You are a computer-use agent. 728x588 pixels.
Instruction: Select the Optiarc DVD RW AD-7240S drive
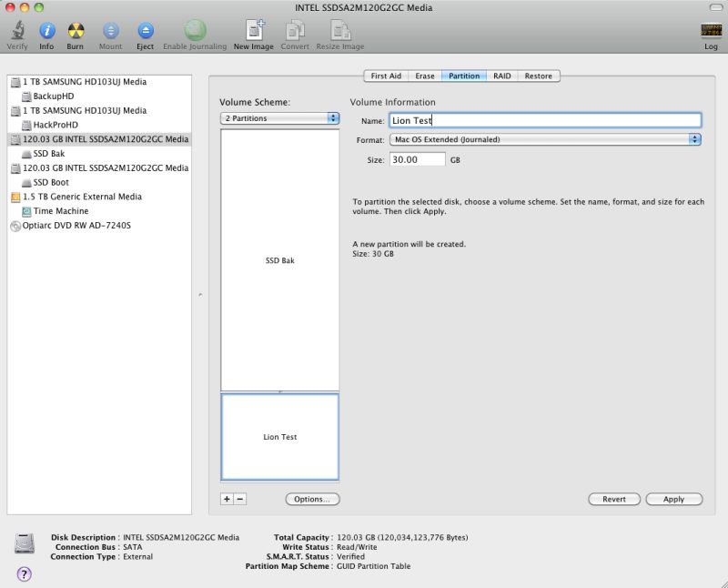point(76,226)
